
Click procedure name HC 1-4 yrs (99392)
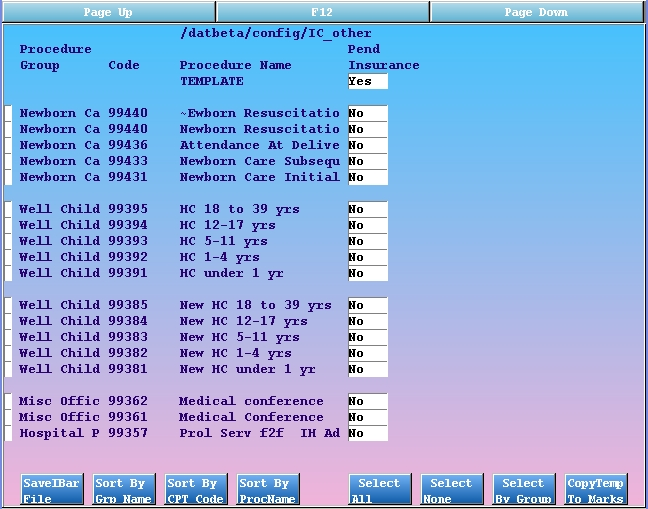[219, 257]
